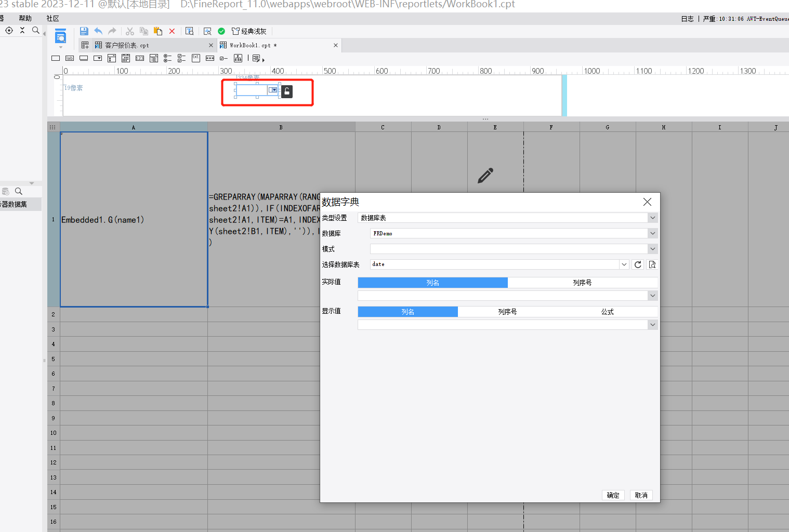Cancel with the 取消 button

point(641,495)
